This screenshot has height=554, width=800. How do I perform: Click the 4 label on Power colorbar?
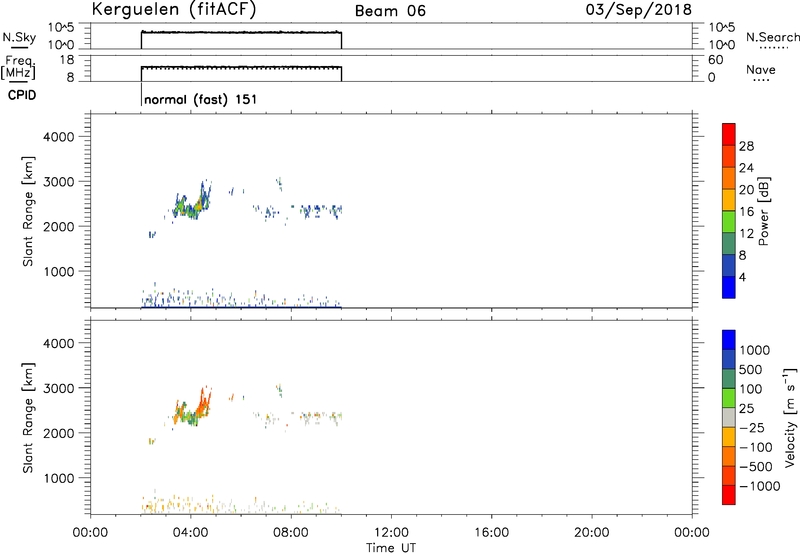point(743,277)
